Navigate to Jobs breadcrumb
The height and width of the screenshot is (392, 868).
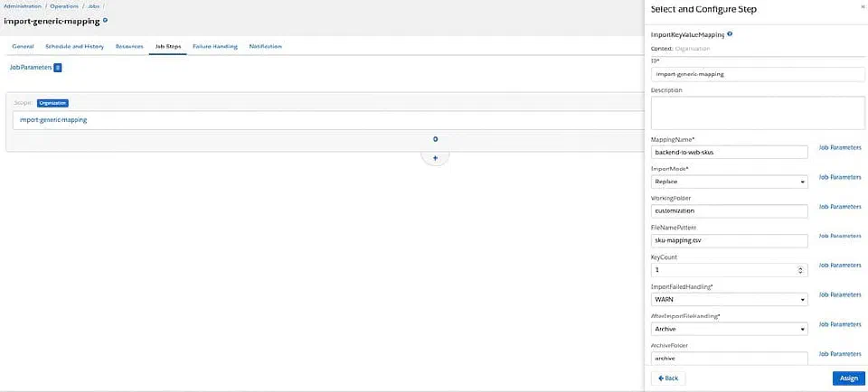tap(93, 6)
